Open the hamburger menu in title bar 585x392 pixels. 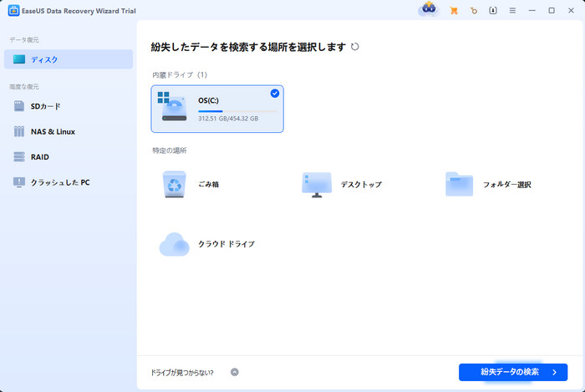click(x=512, y=11)
